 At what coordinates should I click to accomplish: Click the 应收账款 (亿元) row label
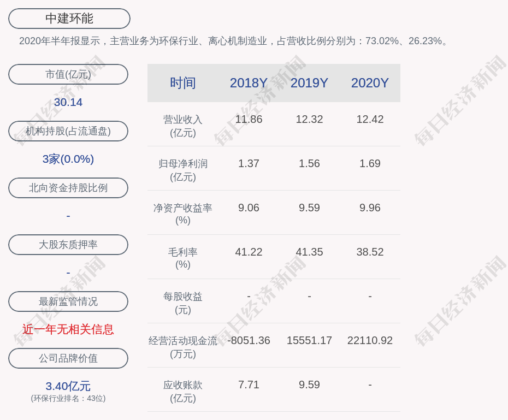pyautogui.click(x=183, y=392)
